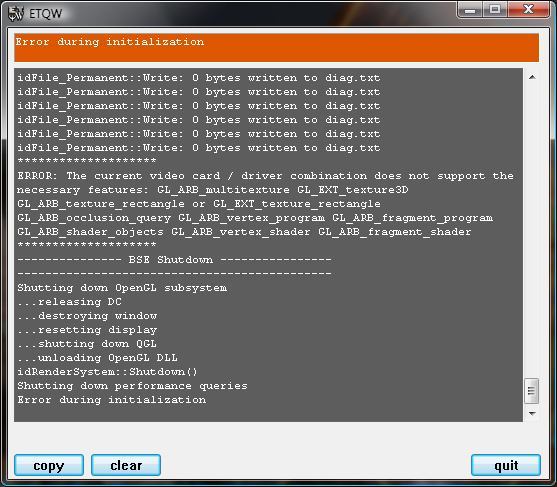Quit the ETQW console
This screenshot has height=487, width=557.
pos(506,465)
